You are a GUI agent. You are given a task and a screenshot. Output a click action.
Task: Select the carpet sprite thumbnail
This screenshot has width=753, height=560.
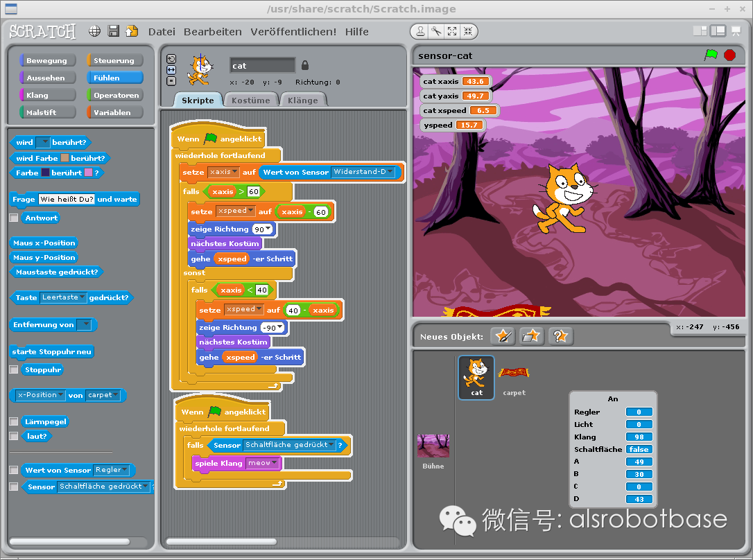514,377
